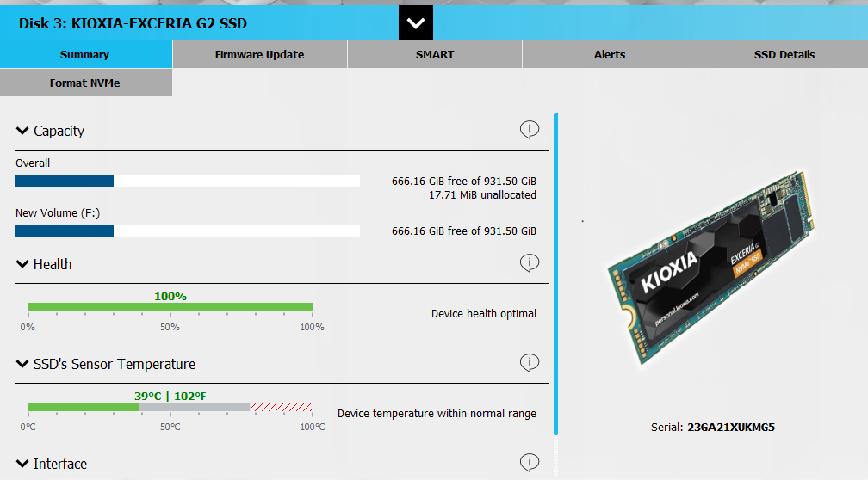Switch to the Alerts tab
Image resolution: width=868 pixels, height=480 pixels.
coord(610,54)
